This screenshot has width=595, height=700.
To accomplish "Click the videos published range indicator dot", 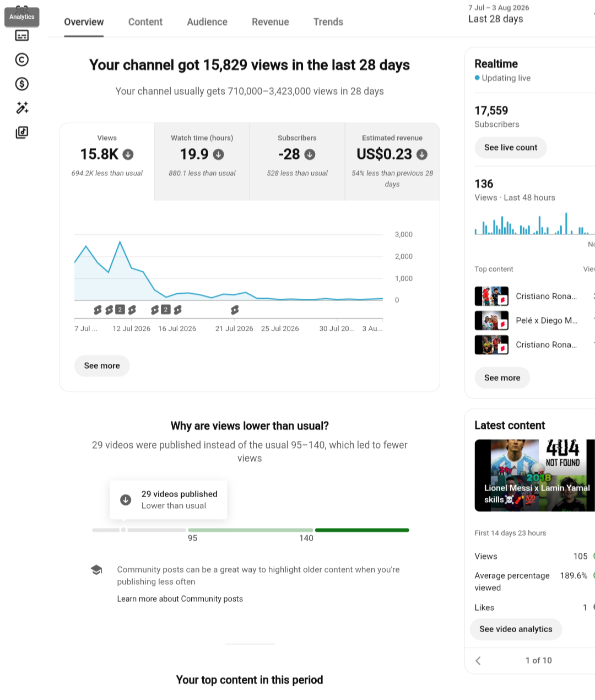I will (x=123, y=530).
